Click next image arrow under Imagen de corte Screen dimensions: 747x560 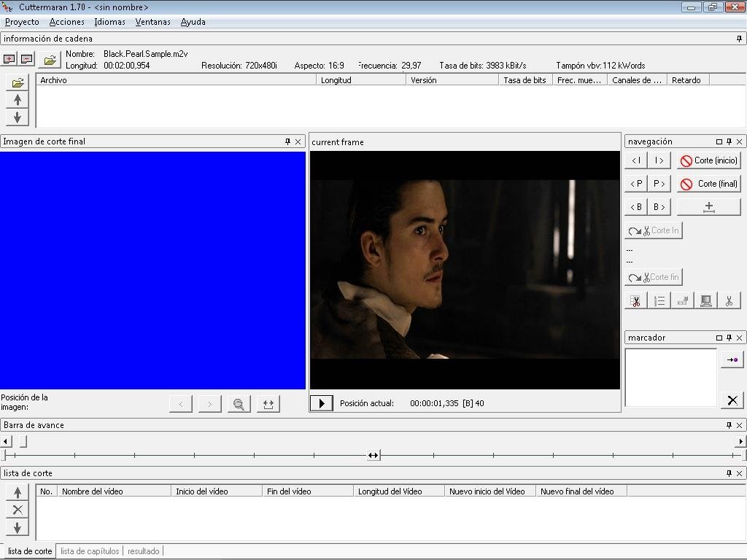click(x=210, y=404)
